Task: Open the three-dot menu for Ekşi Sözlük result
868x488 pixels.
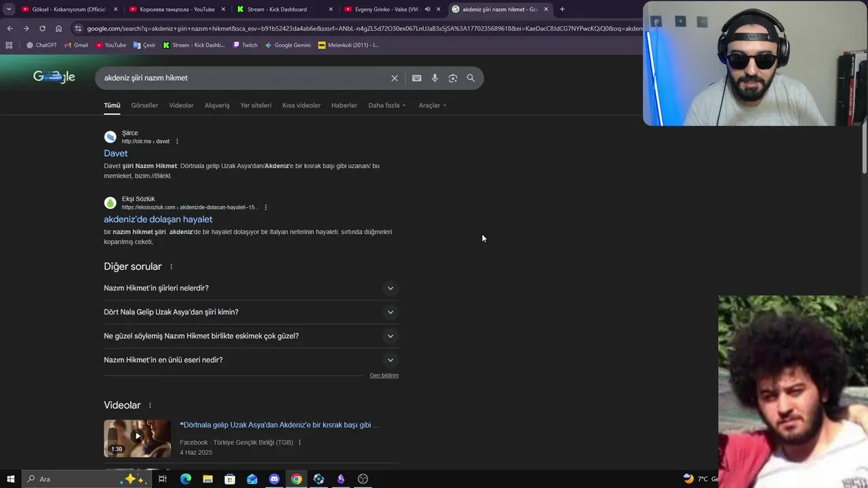Action: [266, 207]
